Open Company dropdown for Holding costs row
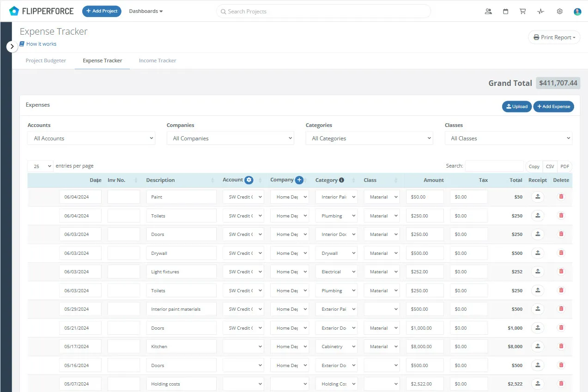 tap(290, 384)
